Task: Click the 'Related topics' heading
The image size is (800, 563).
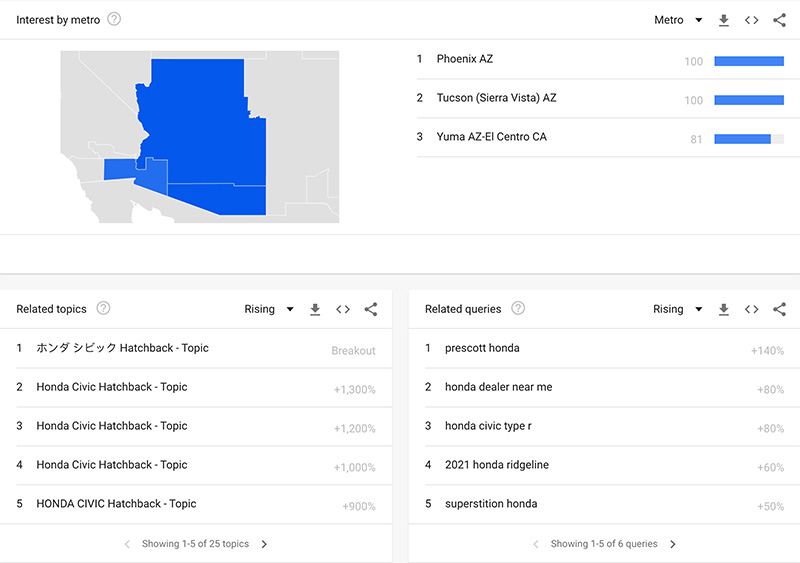Action: (52, 309)
